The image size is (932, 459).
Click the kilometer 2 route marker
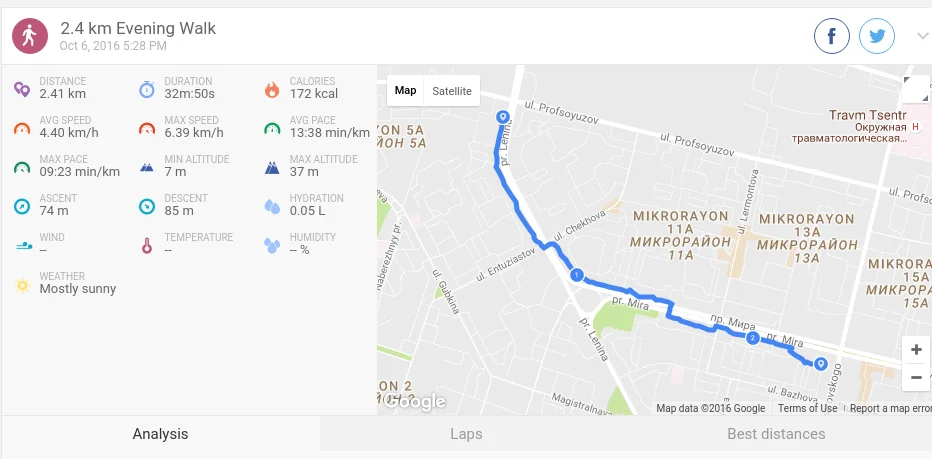(752, 338)
